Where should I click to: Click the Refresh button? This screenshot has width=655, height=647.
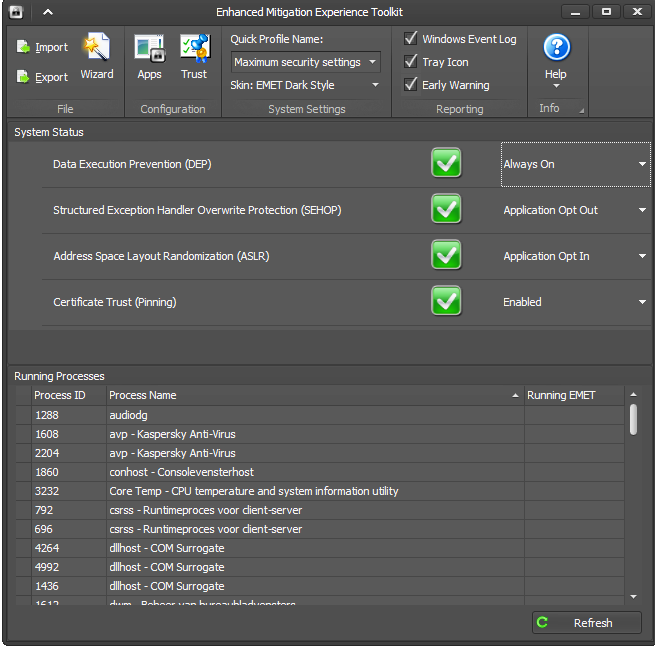(586, 623)
